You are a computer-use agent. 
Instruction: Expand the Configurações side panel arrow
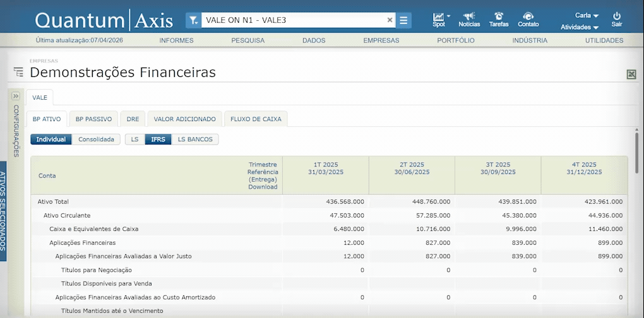pyautogui.click(x=16, y=96)
